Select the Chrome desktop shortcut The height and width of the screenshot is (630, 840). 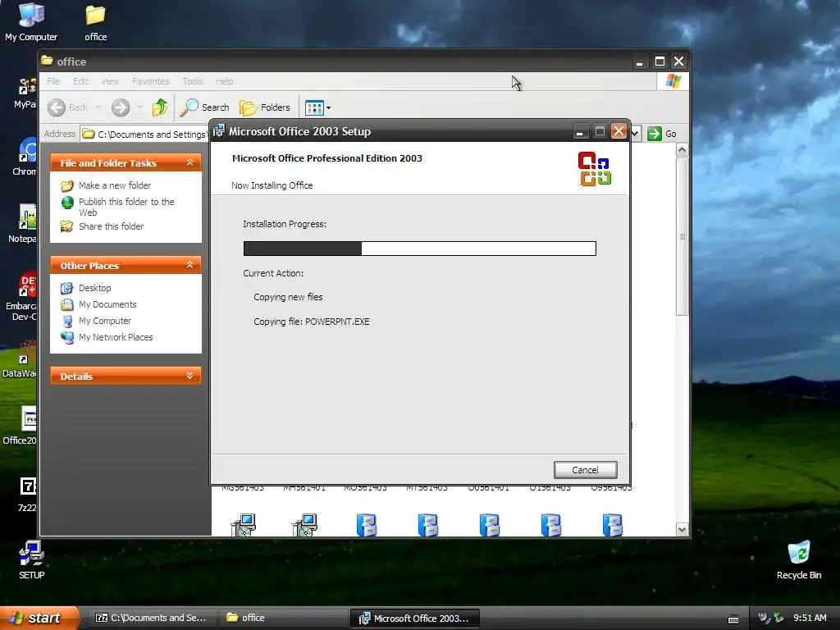click(25, 157)
